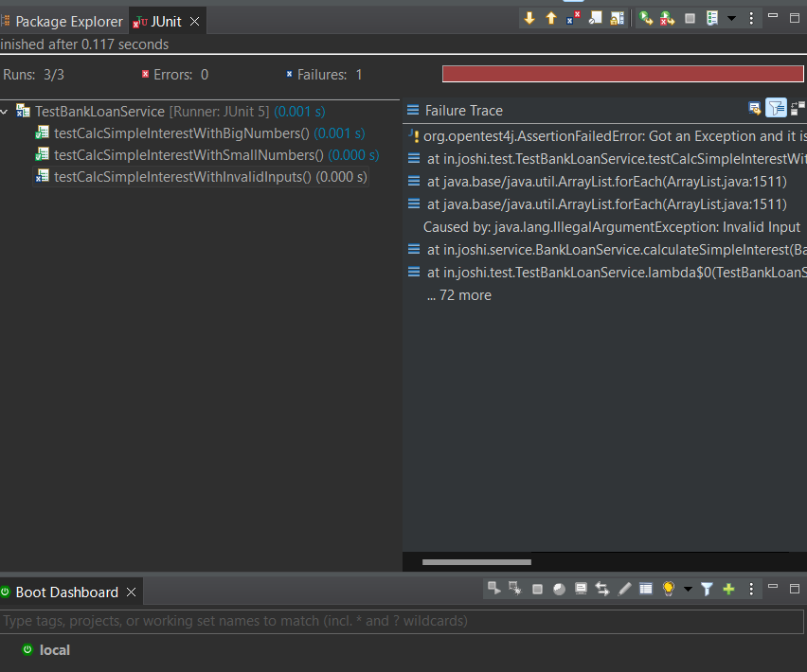Image resolution: width=807 pixels, height=672 pixels.
Task: Click Boot Dashboard Show Properties table icon
Action: 646,589
